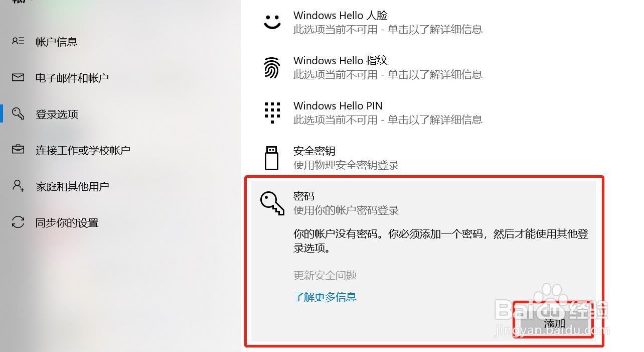The height and width of the screenshot is (352, 644).
Task: Click the envelope icon for 电子邮件和帐户
Action: 18,77
